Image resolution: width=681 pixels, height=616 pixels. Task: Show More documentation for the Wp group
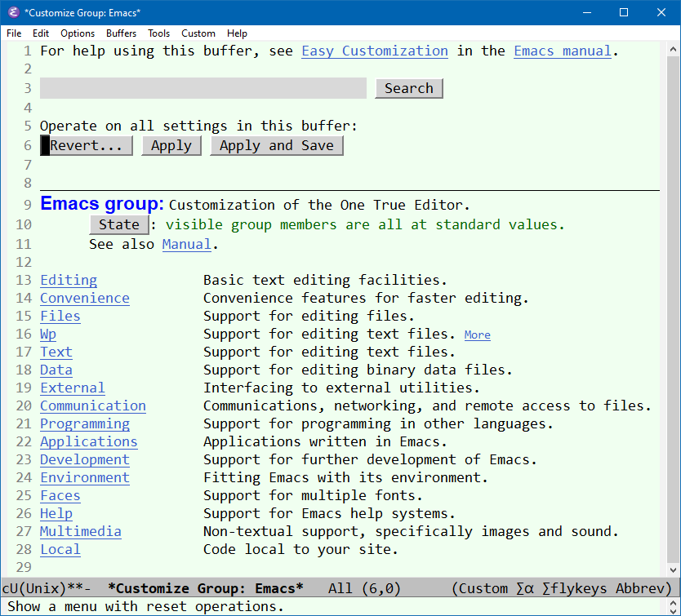pyautogui.click(x=477, y=335)
